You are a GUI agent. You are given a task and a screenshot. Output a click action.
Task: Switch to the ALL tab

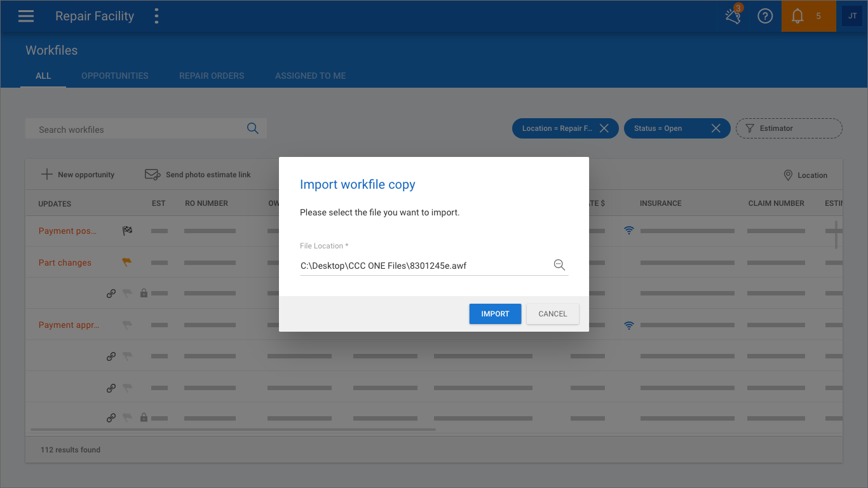[x=43, y=76]
